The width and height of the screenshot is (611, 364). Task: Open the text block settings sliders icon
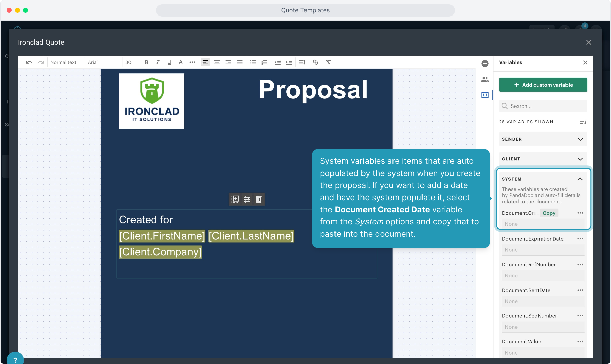[x=247, y=199]
